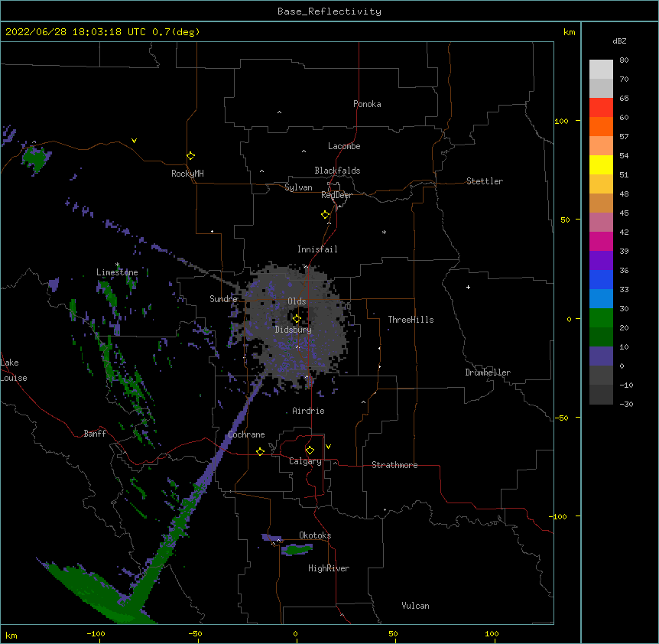Select the orange 60-57 dBZ legend swatch
Viewport: 659px width, 644px height.
tap(601, 126)
